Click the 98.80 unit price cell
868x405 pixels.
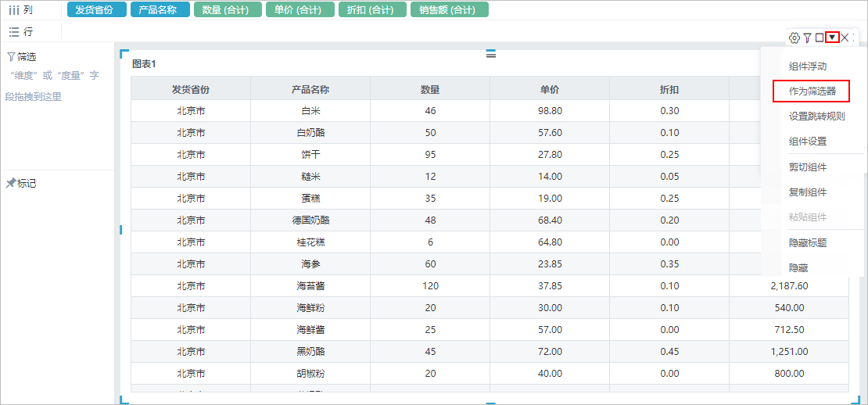click(x=550, y=111)
